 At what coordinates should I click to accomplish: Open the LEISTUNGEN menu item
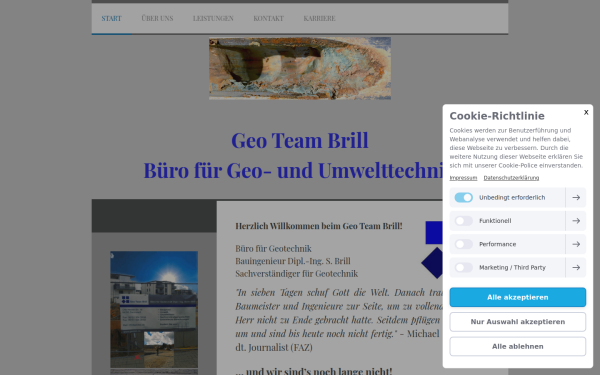coord(213,18)
